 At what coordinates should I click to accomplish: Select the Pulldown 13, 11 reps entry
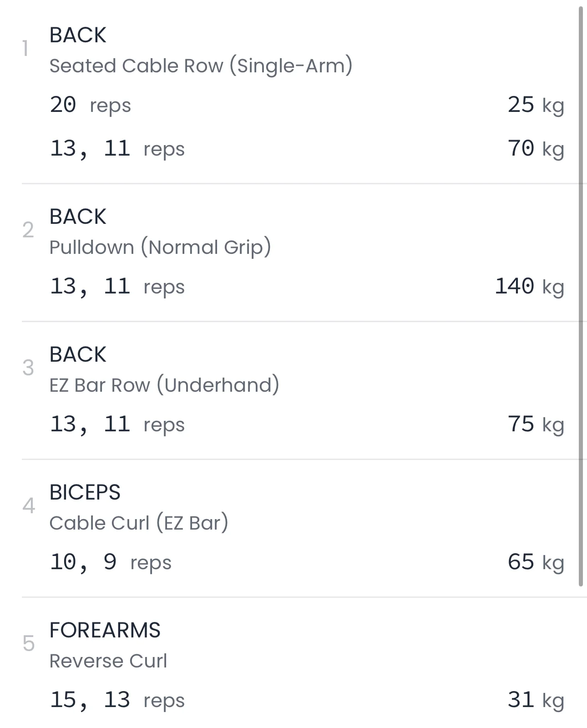(x=117, y=287)
